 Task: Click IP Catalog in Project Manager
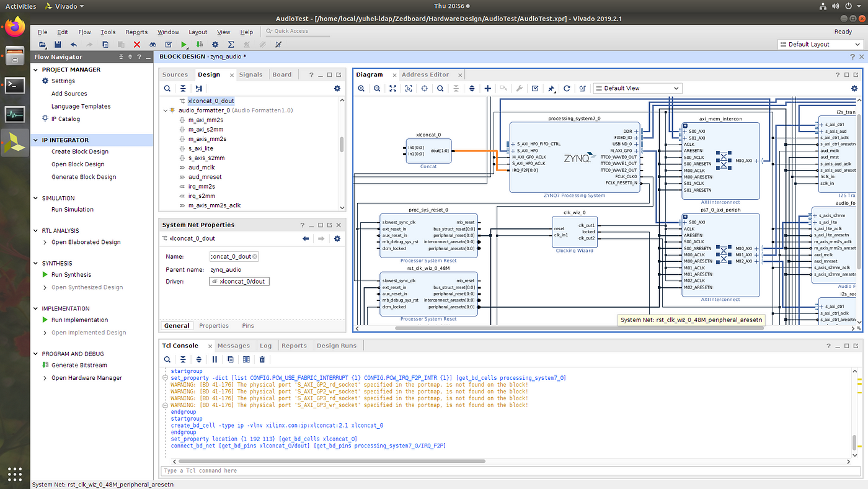[x=66, y=119]
